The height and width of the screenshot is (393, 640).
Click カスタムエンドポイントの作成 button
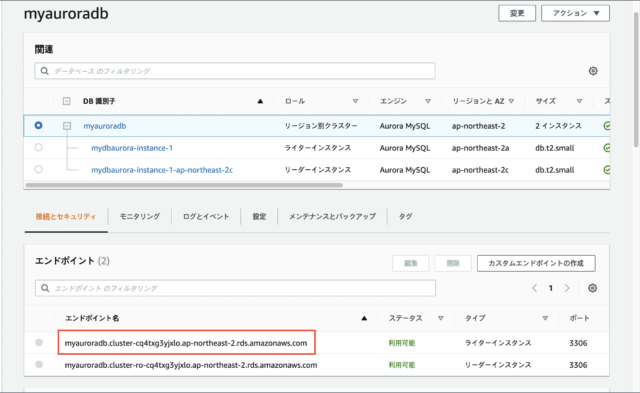[536, 263]
